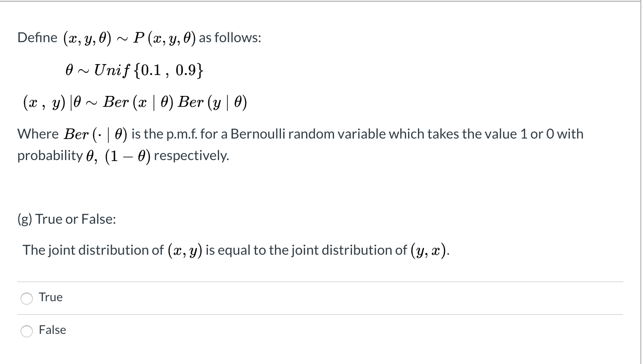Click the True answer label

(50, 297)
